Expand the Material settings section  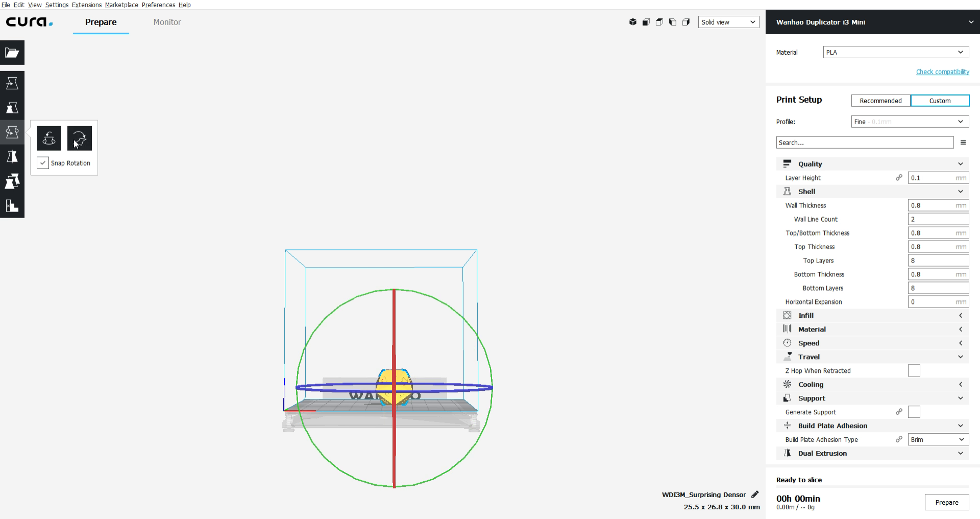[873, 329]
